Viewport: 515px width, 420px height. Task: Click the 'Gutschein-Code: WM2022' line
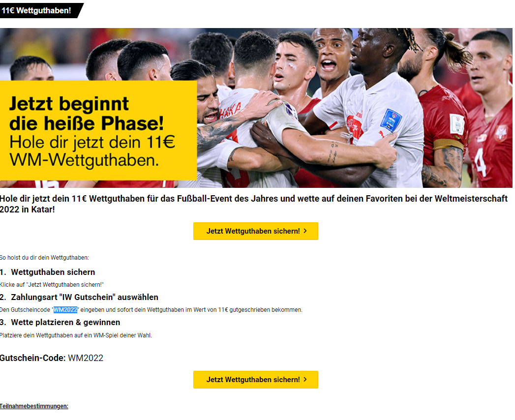[x=52, y=358]
